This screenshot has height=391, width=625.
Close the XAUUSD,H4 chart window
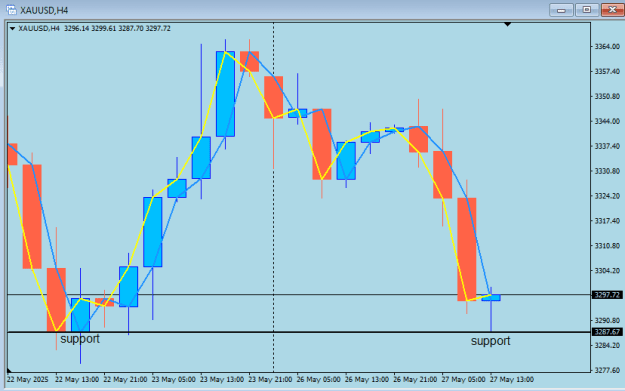tap(613, 10)
